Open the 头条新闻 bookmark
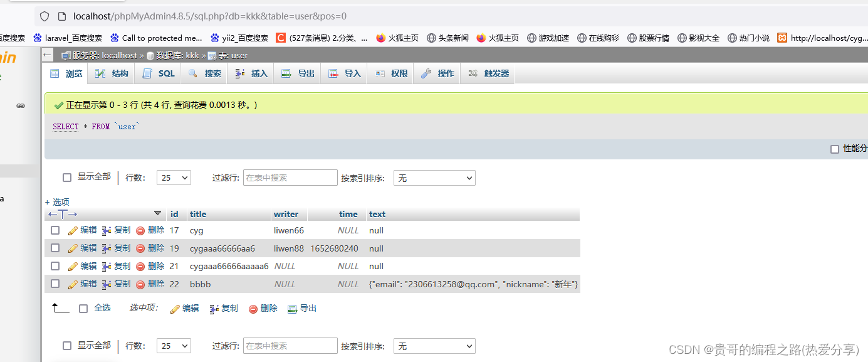Screen dimensions: 868x362 (447, 38)
